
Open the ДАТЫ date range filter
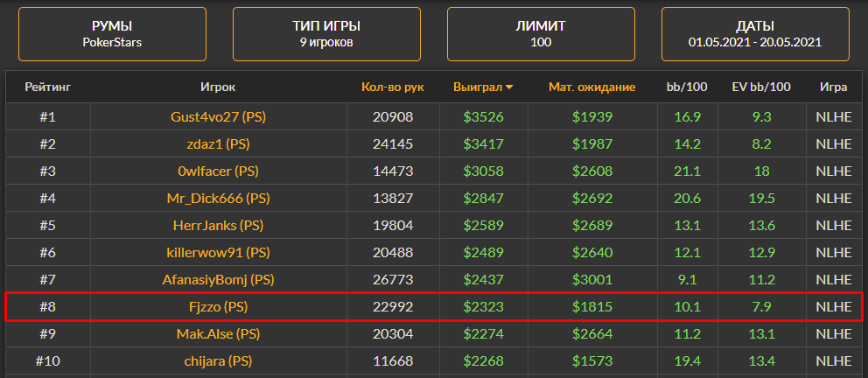(755, 34)
